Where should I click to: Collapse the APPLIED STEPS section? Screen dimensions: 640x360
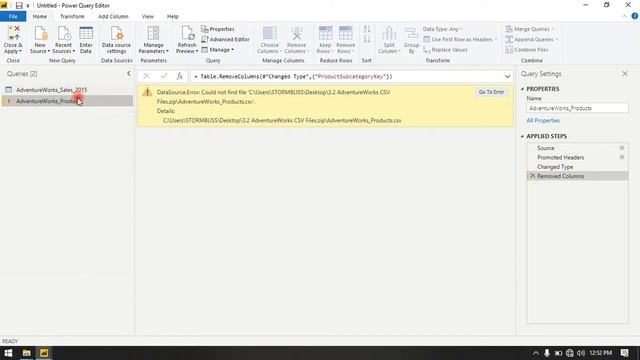click(522, 136)
